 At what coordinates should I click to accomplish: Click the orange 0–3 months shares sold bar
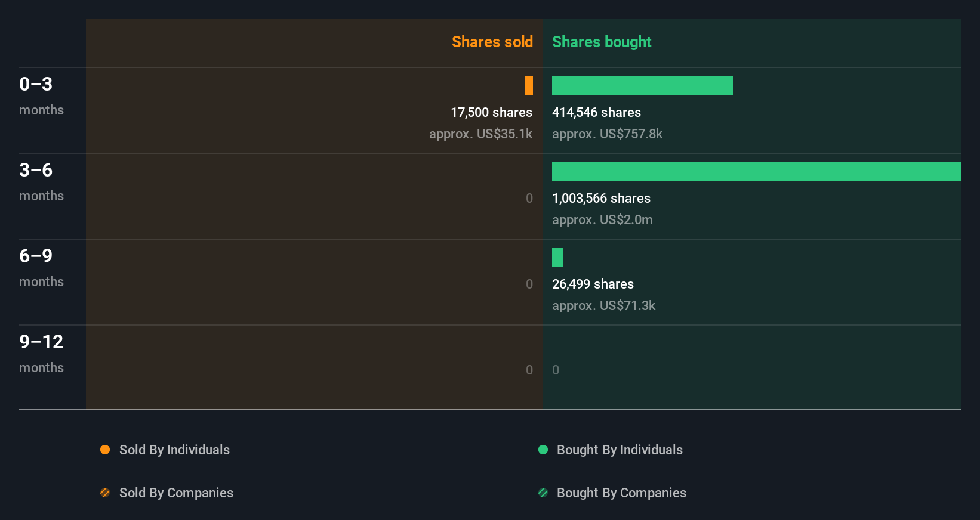coord(529,86)
